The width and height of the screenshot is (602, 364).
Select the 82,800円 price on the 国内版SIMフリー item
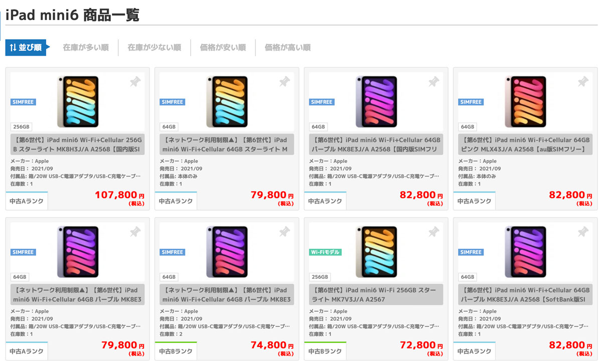coord(421,196)
